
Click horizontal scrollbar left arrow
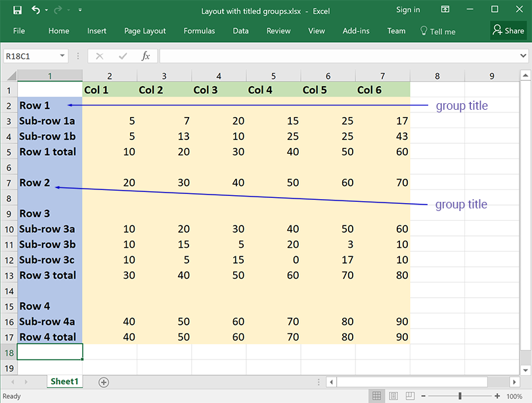(x=331, y=382)
